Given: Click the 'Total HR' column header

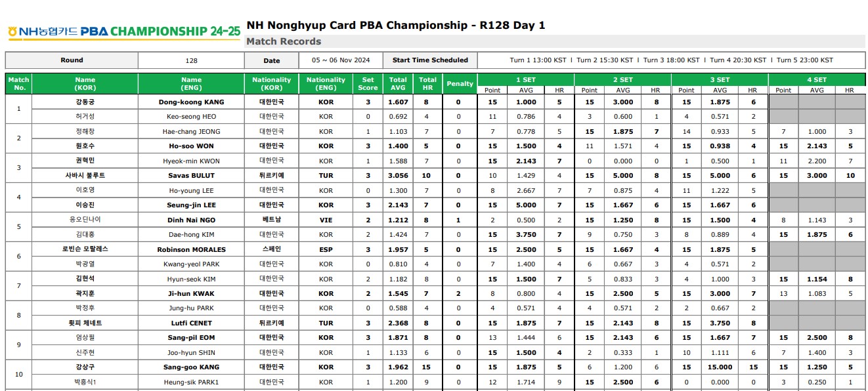Looking at the screenshot, I should pyautogui.click(x=427, y=83).
